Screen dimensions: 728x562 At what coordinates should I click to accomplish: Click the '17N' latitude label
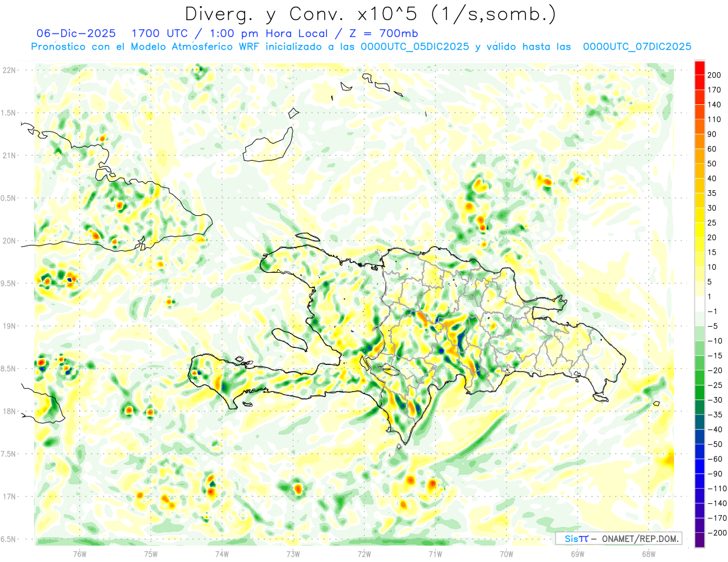10,497
